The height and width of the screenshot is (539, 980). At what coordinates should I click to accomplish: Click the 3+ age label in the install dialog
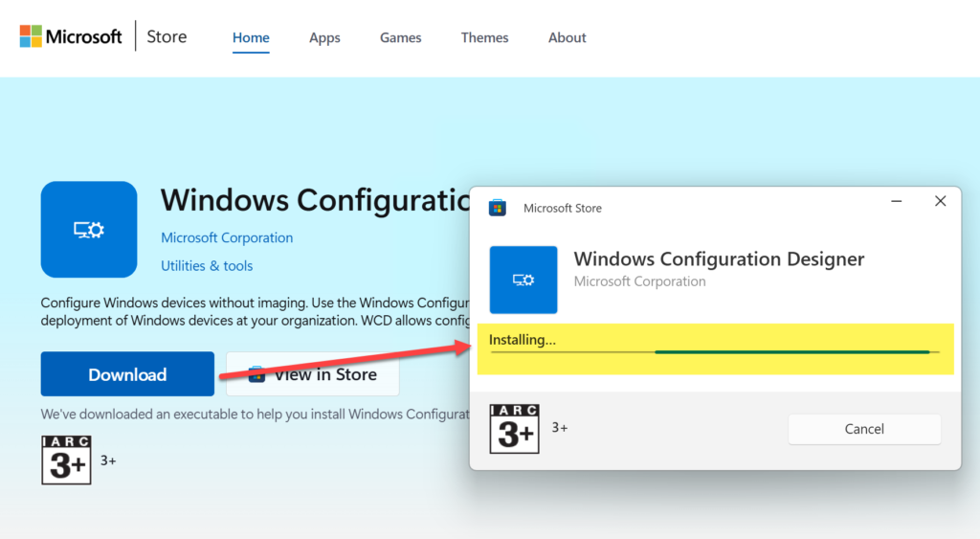[x=559, y=428]
